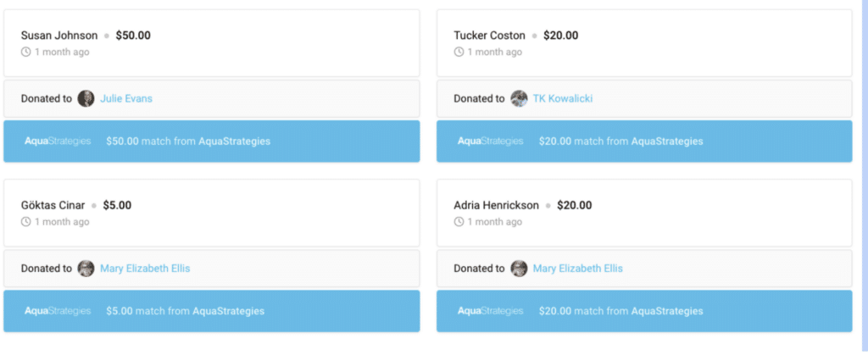Click Mary Elizabeth Ellis link under Göktas Cinar
This screenshot has width=868, height=355.
point(144,269)
